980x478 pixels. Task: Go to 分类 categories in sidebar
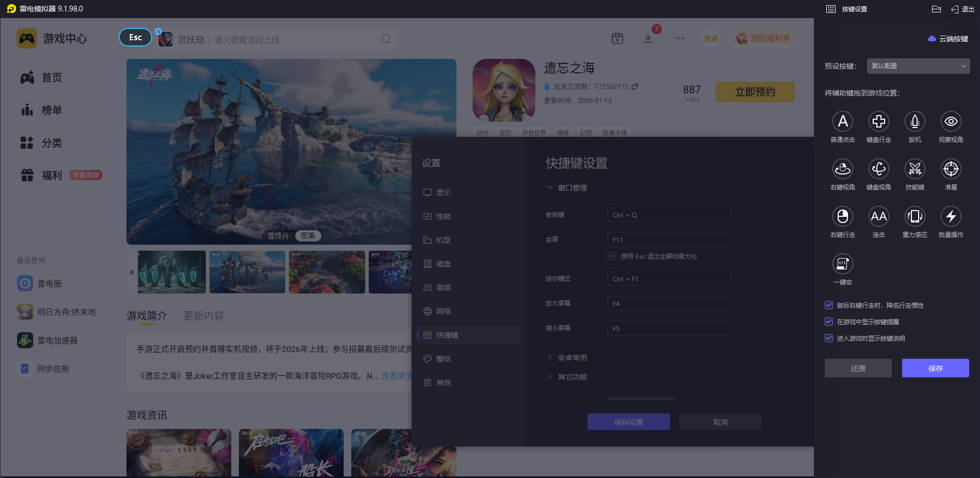(41, 142)
